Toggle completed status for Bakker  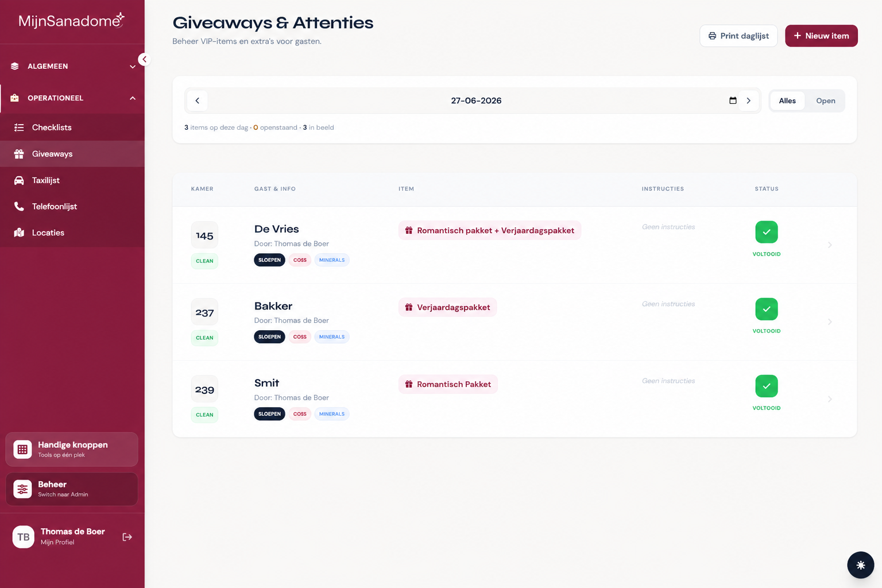point(767,309)
